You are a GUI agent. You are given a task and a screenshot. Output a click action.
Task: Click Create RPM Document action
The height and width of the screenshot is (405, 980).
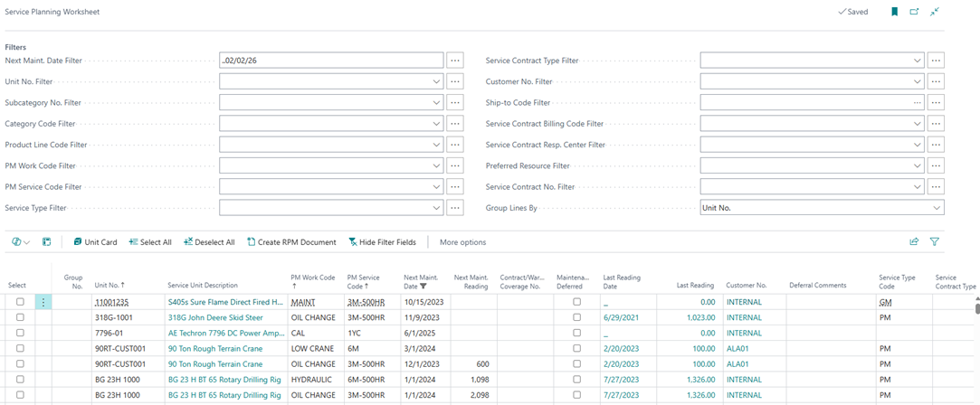pos(291,242)
